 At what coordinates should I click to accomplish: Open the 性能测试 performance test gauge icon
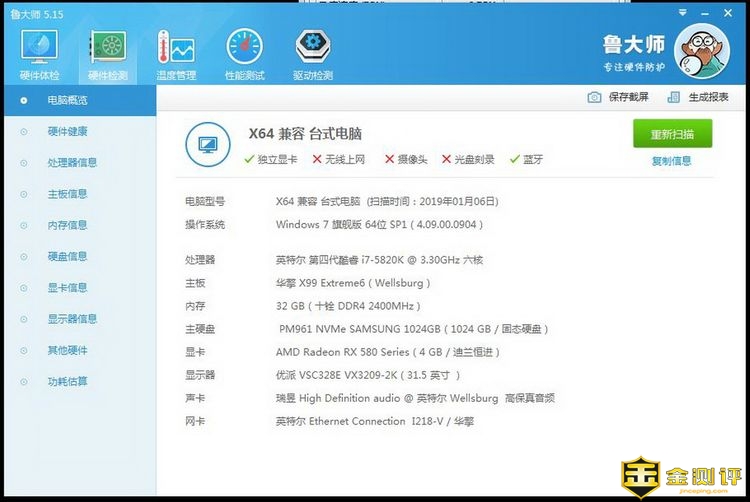(245, 47)
